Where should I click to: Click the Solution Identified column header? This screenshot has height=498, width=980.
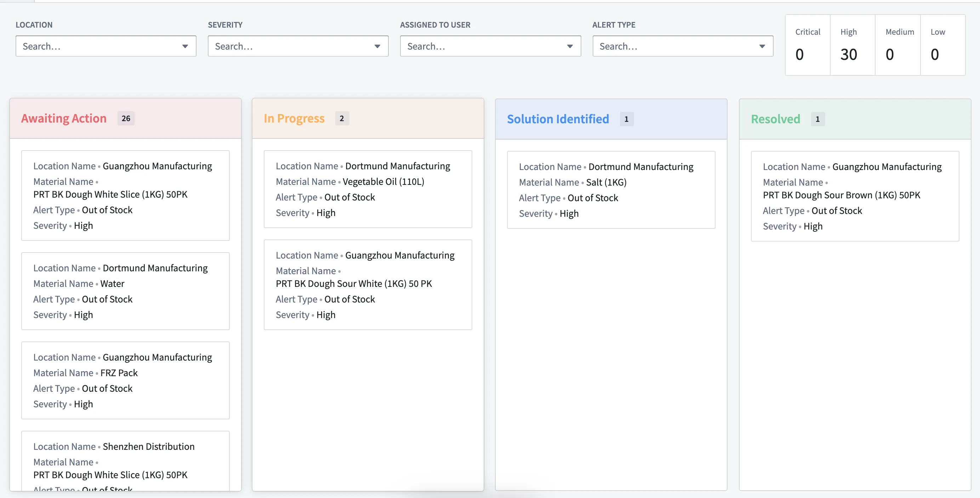pyautogui.click(x=557, y=119)
